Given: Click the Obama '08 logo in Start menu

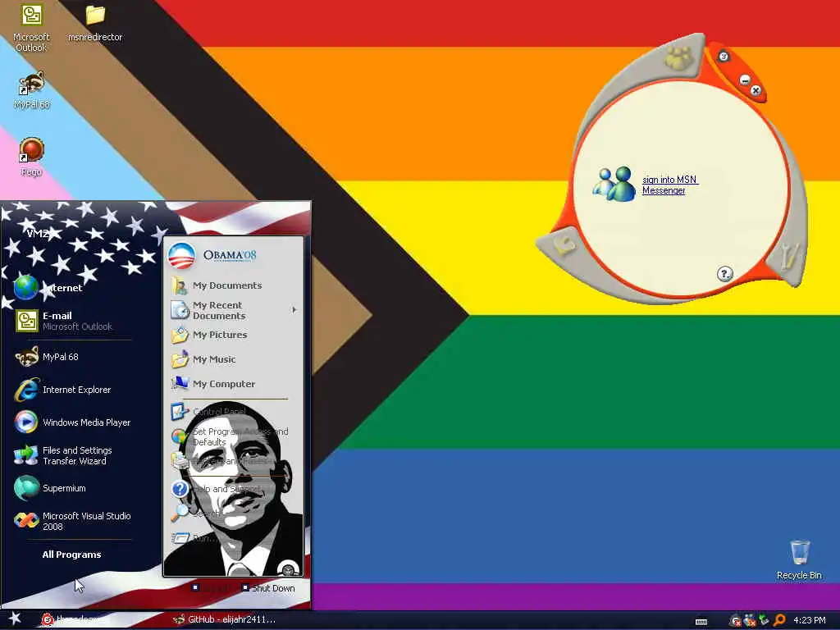Looking at the screenshot, I should pos(212,256).
